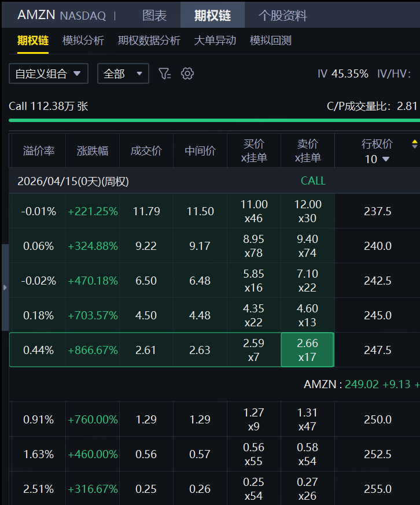Select strike price 242.5 row
Screen dimensions: 420x505
click(378, 281)
